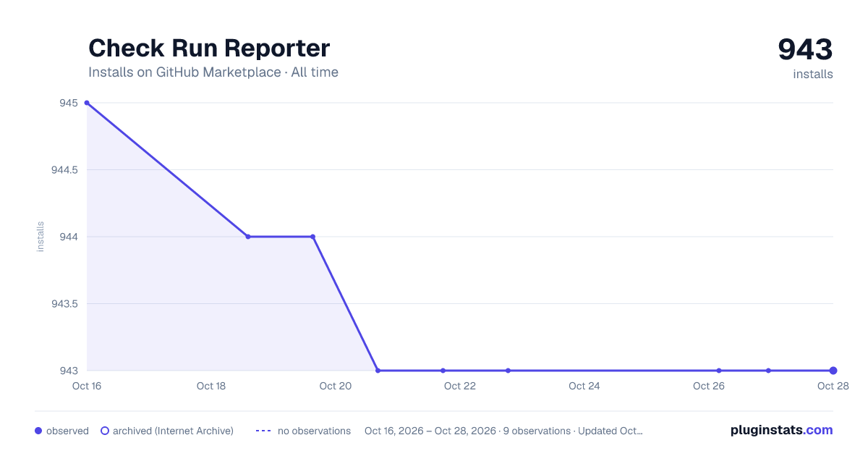868x456 pixels.
Task: Select the data point between Oct 22 and Oct 24
Action: (508, 371)
